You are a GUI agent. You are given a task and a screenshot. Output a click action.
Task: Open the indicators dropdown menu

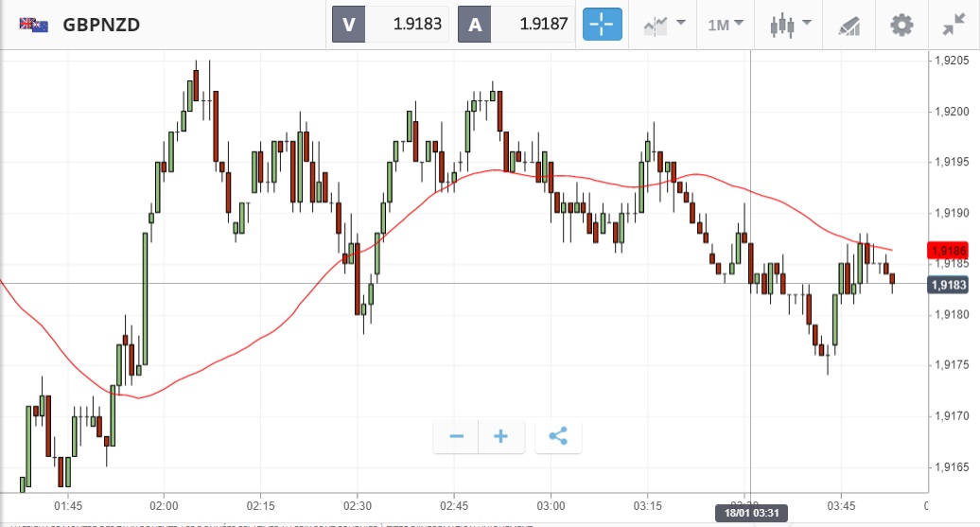tap(664, 25)
